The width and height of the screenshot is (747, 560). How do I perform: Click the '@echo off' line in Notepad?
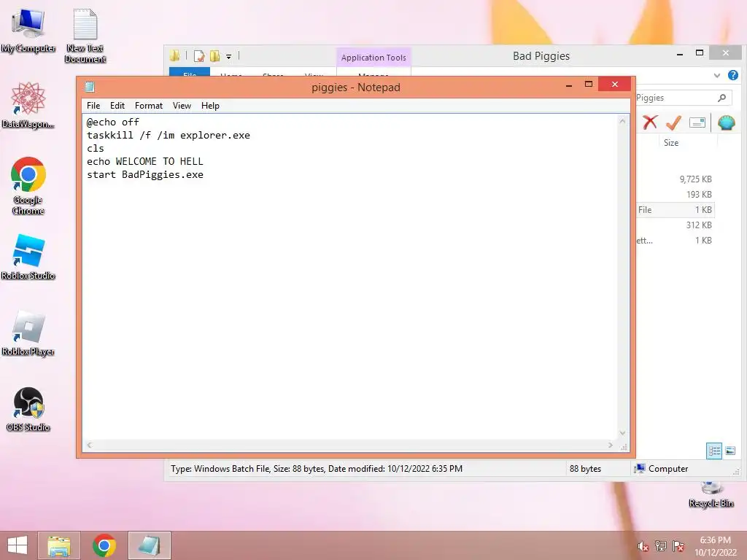(x=113, y=122)
